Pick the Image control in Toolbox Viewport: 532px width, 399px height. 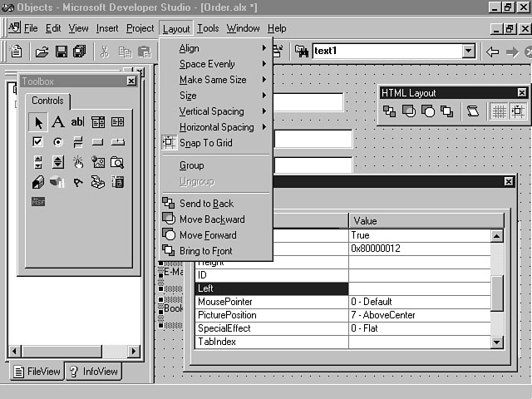tap(98, 162)
